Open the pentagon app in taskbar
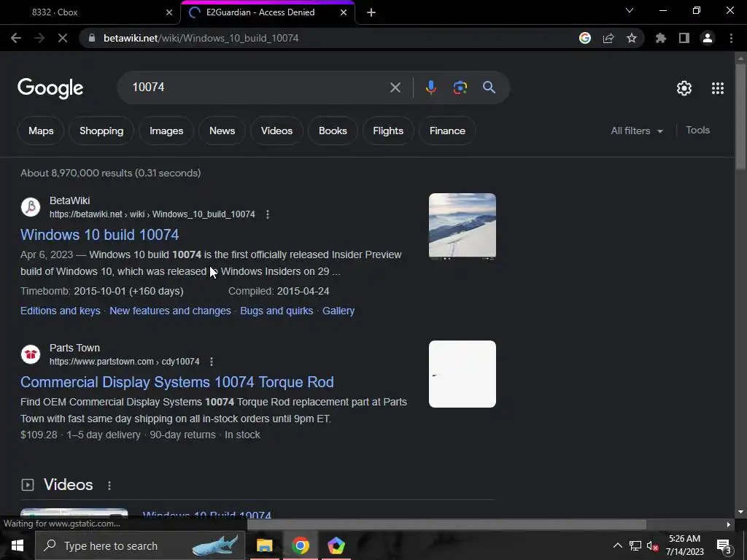The width and height of the screenshot is (747, 560). tap(336, 545)
